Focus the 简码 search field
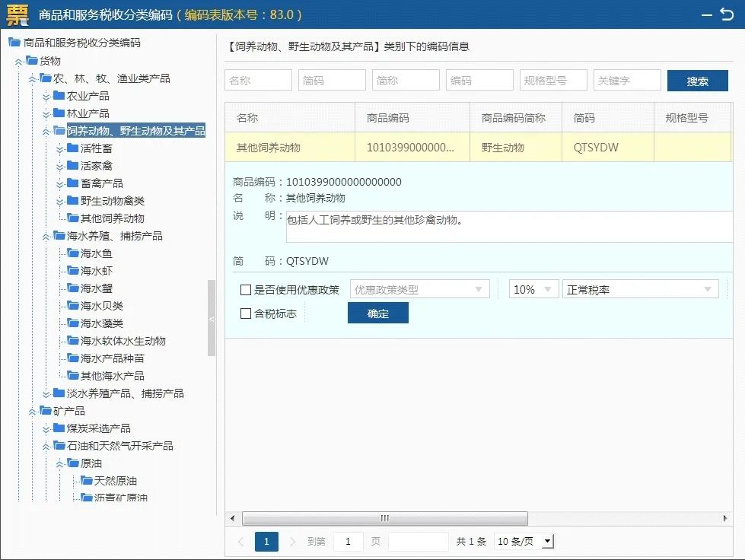 point(332,80)
